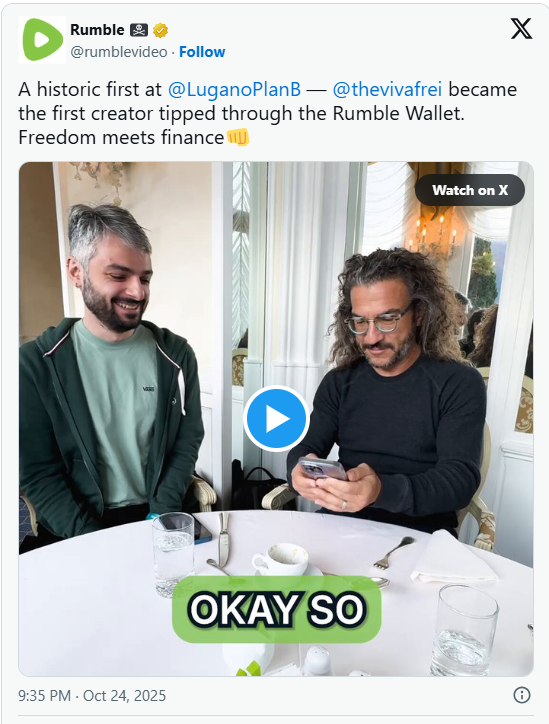Click the pirate flag emoji next to Rumble

tap(139, 30)
